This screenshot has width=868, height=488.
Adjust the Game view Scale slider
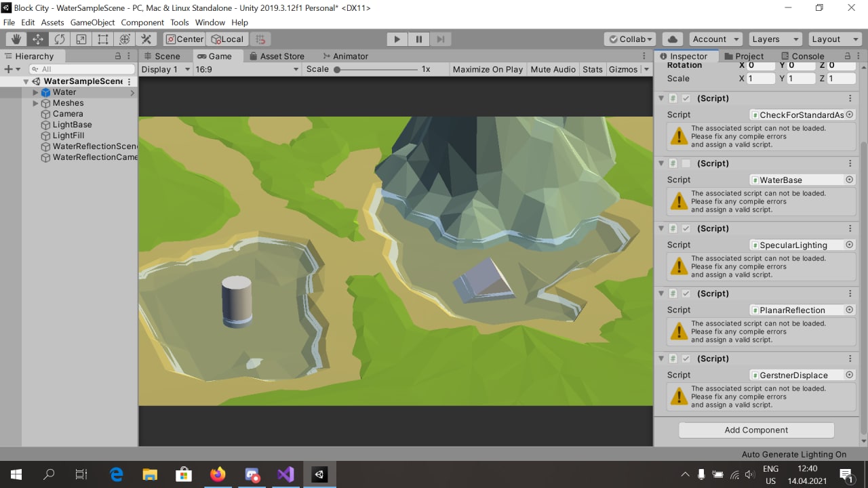337,69
